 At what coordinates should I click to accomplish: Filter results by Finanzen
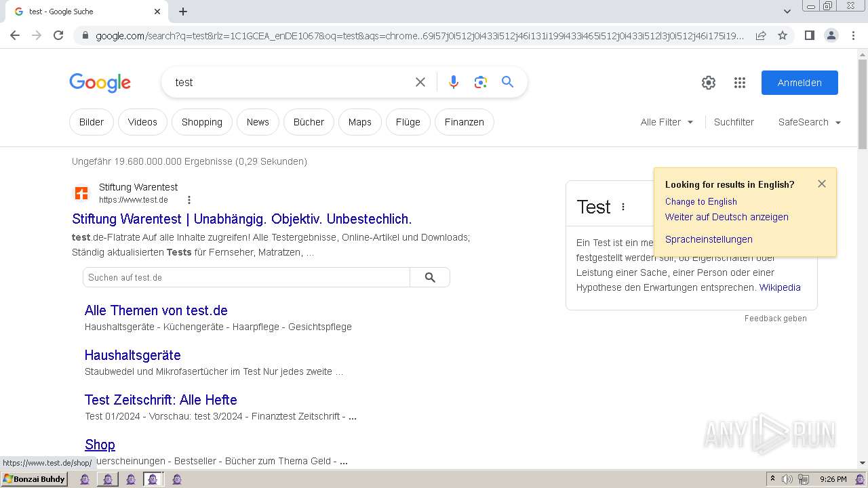click(x=465, y=122)
